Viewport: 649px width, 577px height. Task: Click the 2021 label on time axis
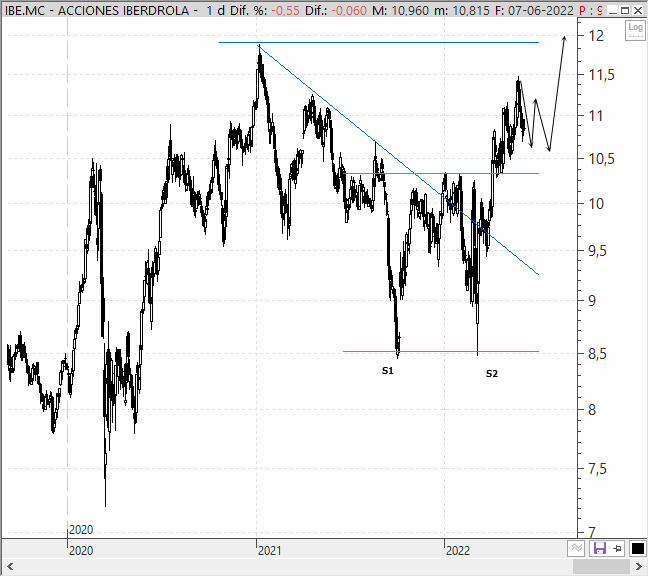pyautogui.click(x=269, y=551)
